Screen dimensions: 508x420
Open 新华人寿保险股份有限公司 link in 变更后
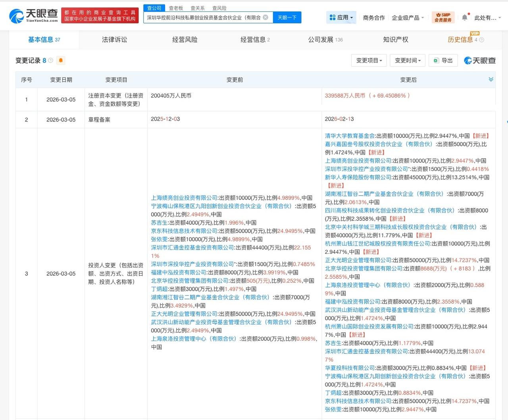click(x=358, y=177)
